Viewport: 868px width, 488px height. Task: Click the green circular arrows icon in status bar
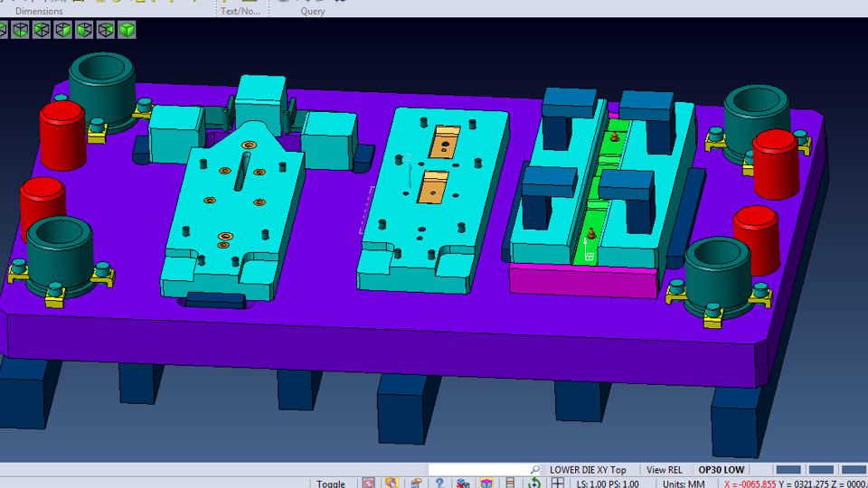pyautogui.click(x=534, y=483)
